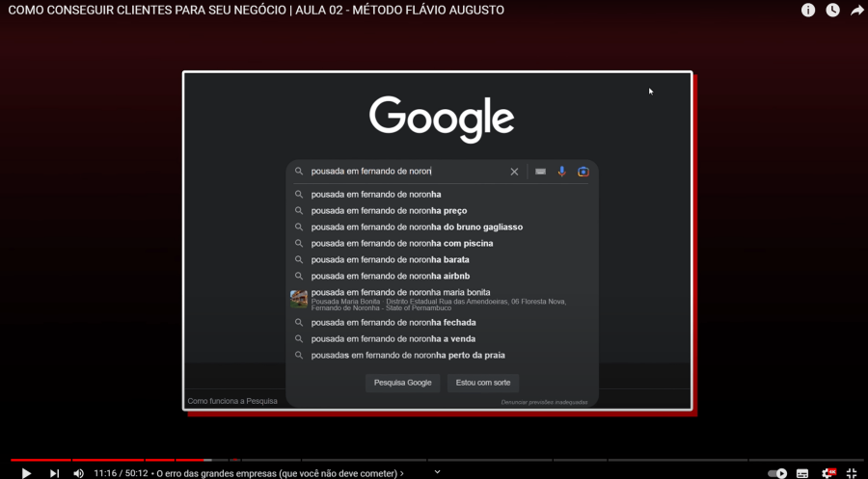The height and width of the screenshot is (479, 868).
Task: Search by image with camera lens icon
Action: (x=583, y=172)
